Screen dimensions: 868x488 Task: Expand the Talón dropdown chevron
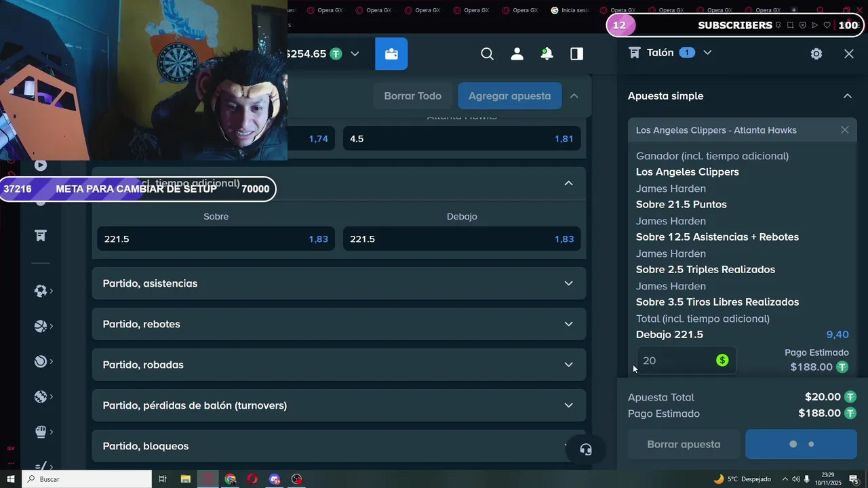[x=707, y=52]
